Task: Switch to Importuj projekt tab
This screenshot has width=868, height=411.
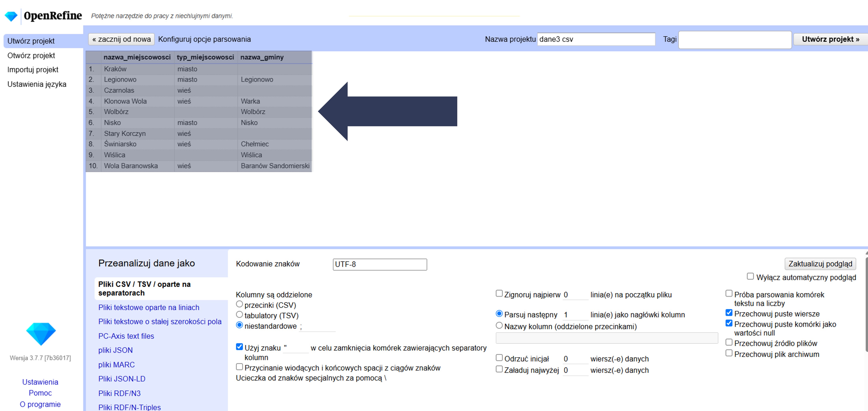Action: 33,70
